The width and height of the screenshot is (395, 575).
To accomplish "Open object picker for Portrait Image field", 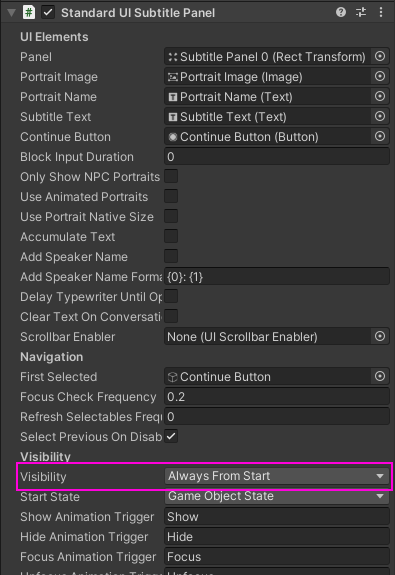I will (380, 76).
